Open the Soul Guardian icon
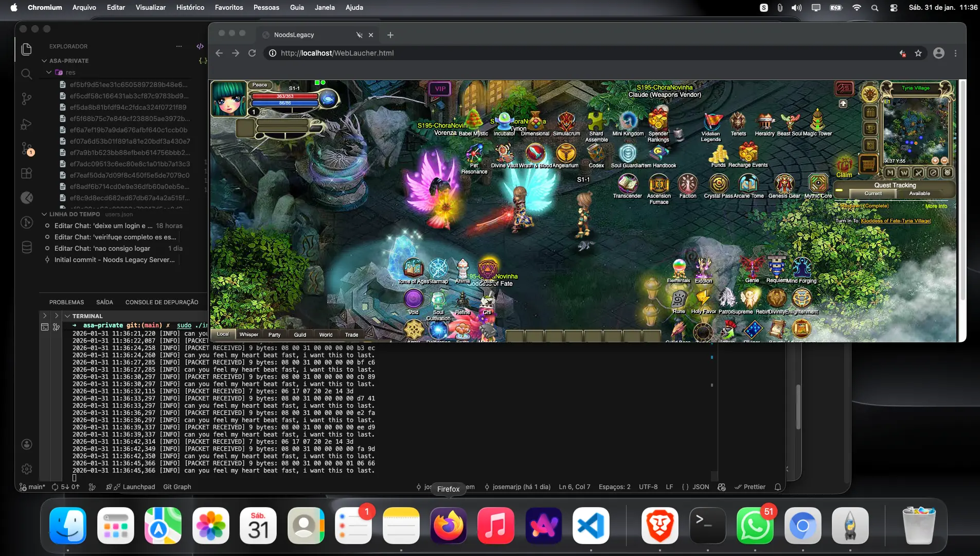This screenshot has height=556, width=980. pos(628,153)
